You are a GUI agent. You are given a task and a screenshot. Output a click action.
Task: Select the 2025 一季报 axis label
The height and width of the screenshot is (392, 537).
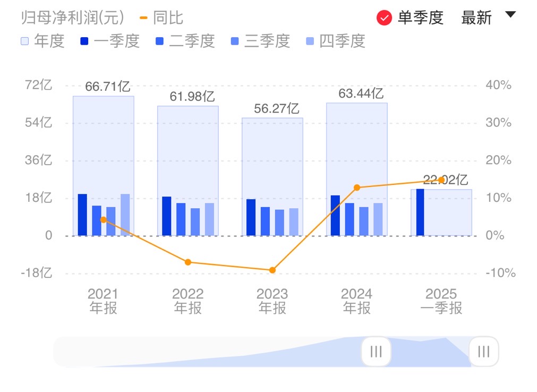click(x=442, y=300)
